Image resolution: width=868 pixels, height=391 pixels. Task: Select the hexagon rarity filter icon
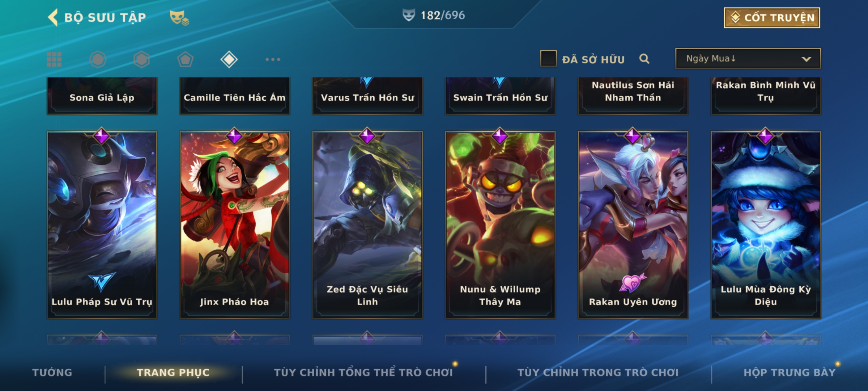tap(141, 59)
